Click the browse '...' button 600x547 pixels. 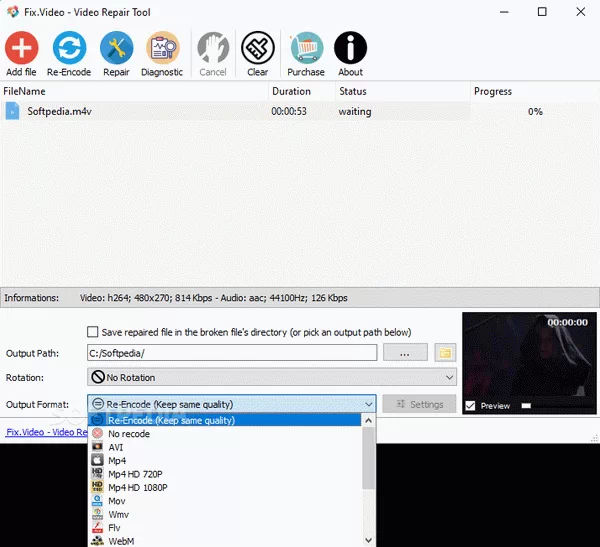point(405,352)
